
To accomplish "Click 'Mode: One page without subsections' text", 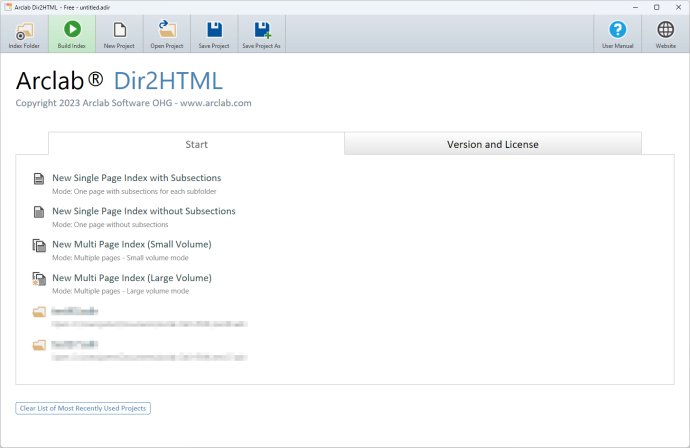I will pyautogui.click(x=110, y=224).
